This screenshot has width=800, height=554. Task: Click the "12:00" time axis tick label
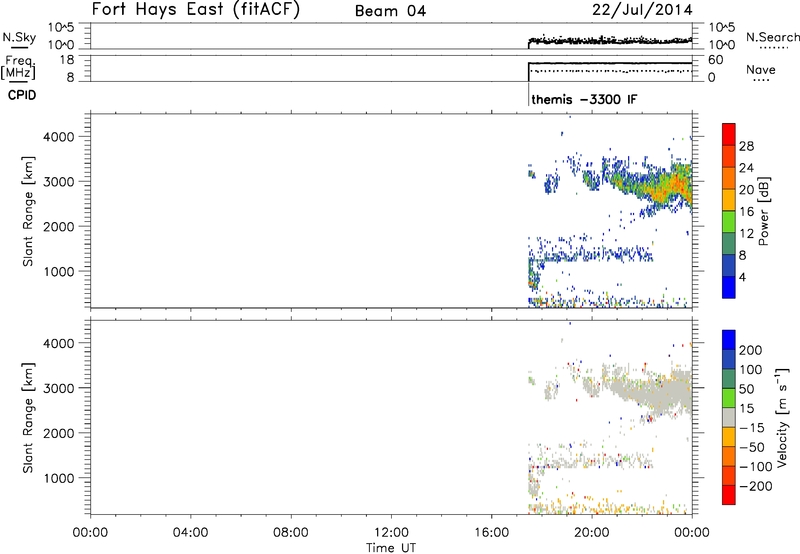[391, 533]
